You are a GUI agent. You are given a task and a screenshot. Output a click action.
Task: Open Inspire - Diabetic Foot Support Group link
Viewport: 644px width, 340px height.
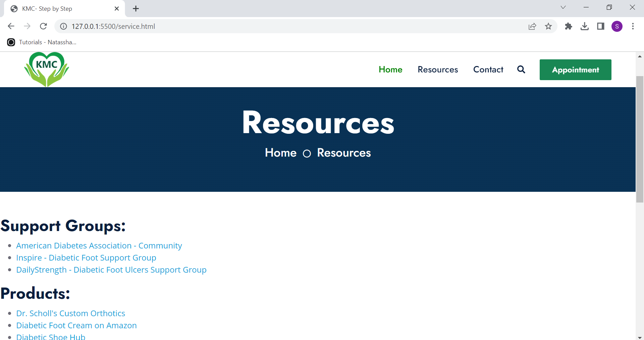click(86, 258)
